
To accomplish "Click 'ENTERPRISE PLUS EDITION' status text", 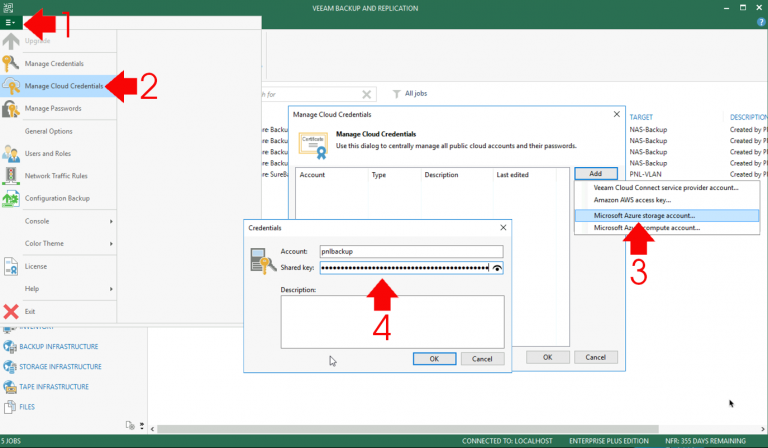I will click(609, 441).
